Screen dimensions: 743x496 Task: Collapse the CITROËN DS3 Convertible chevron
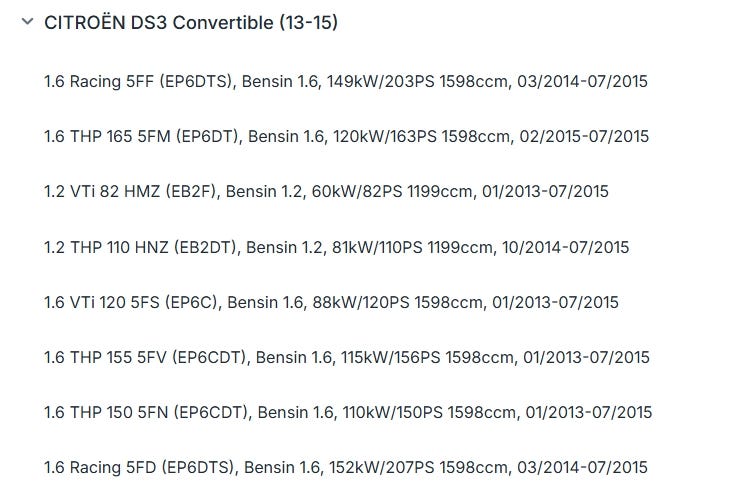pyautogui.click(x=27, y=22)
